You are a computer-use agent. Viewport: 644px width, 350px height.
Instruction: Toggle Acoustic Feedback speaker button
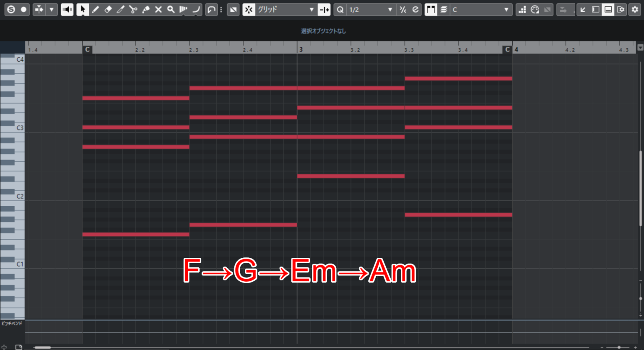(x=67, y=9)
